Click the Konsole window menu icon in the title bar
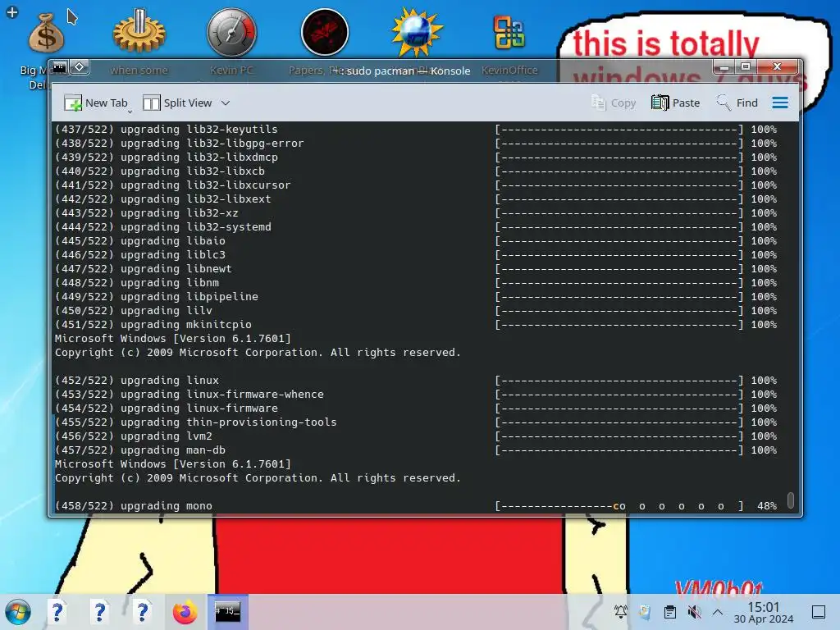This screenshot has height=630, width=840. click(x=59, y=67)
